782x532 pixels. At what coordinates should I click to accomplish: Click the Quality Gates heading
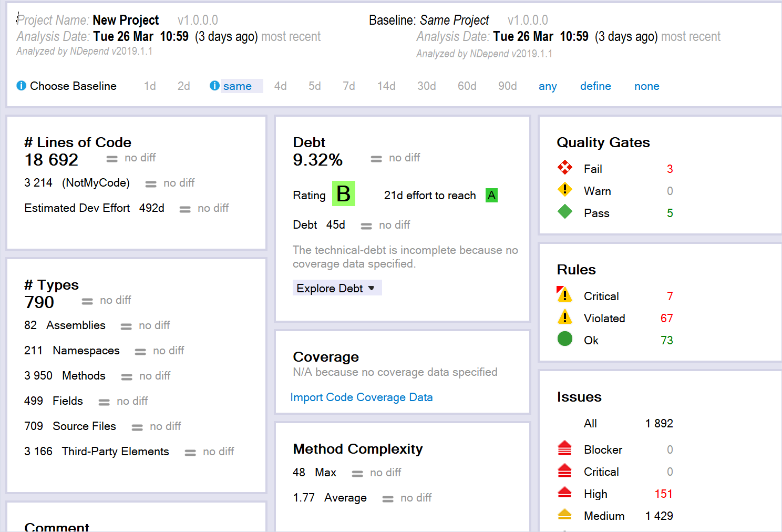[603, 142]
